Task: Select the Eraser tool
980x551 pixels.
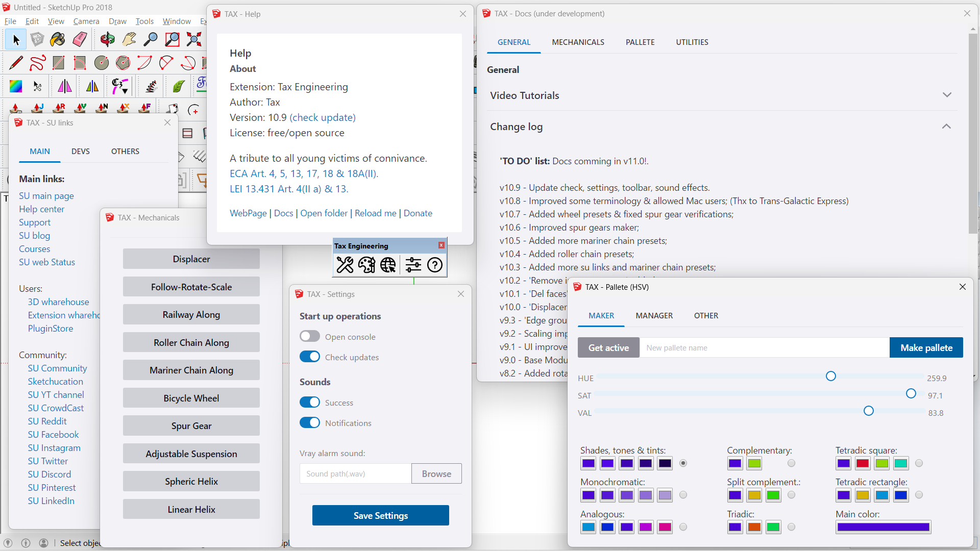Action: [79, 39]
